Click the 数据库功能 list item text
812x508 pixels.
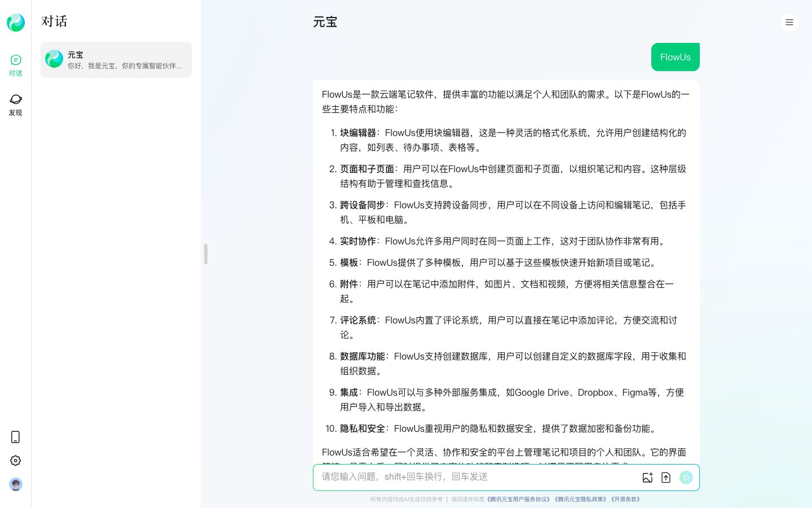click(363, 356)
